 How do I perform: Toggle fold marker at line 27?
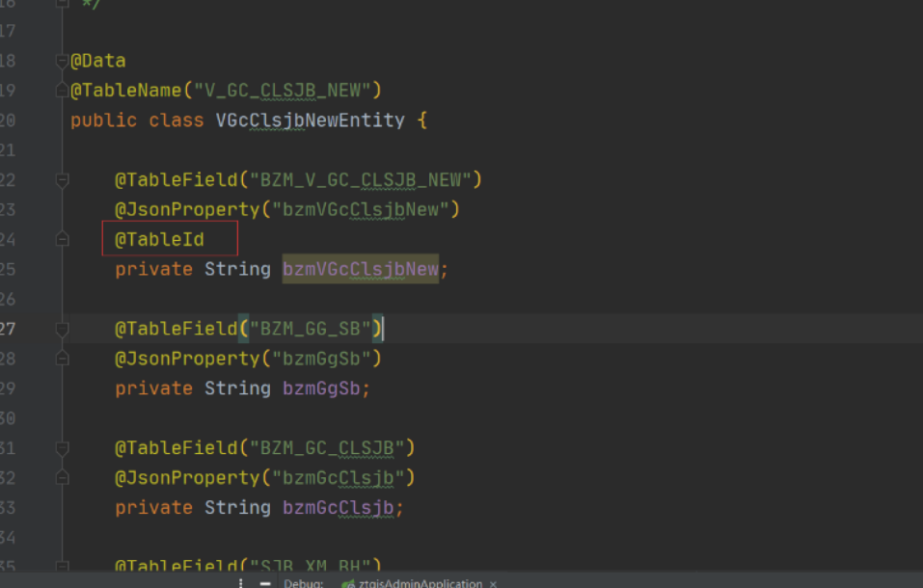(x=63, y=329)
